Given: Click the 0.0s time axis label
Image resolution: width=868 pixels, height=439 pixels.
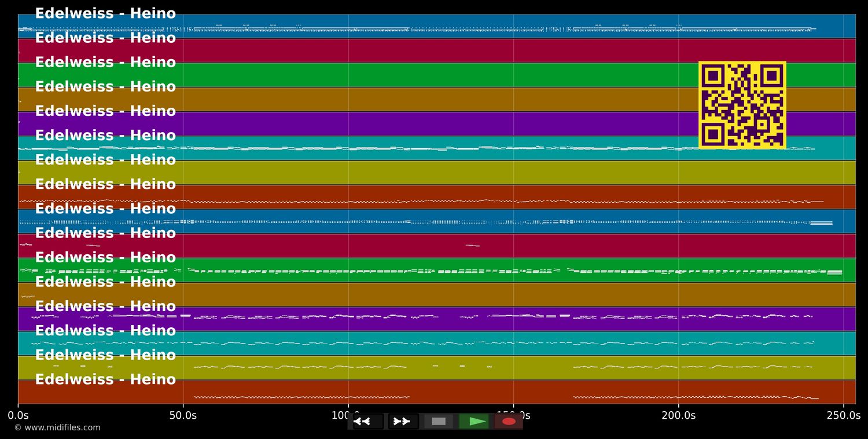Looking at the screenshot, I should [18, 415].
